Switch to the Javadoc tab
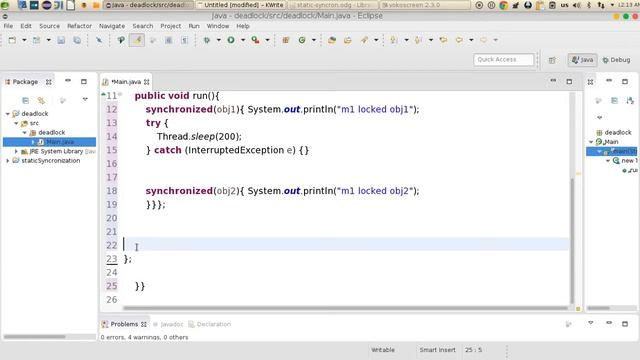This screenshot has height=360, width=640. pos(168,324)
